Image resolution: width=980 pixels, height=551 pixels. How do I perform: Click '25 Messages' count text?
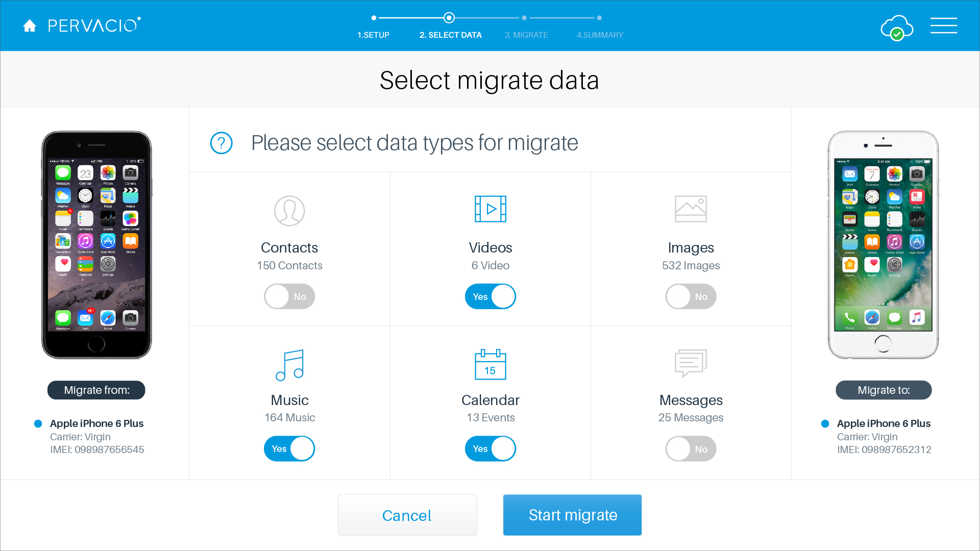point(691,418)
